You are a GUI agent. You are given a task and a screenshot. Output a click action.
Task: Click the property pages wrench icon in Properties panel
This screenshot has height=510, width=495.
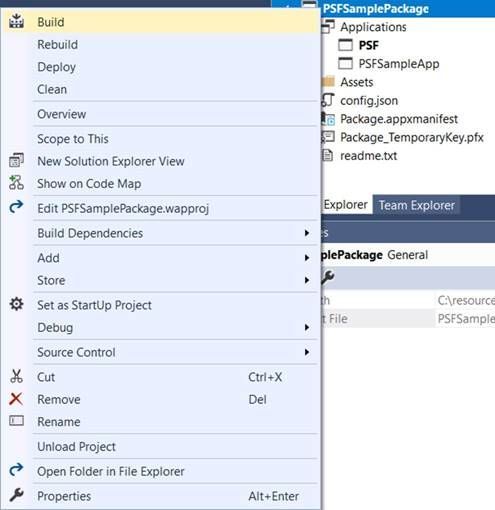click(x=328, y=277)
